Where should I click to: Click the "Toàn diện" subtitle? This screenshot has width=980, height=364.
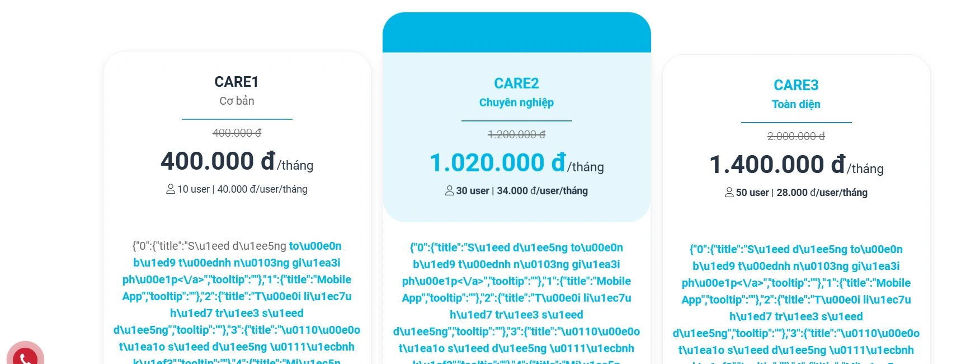[x=796, y=104]
